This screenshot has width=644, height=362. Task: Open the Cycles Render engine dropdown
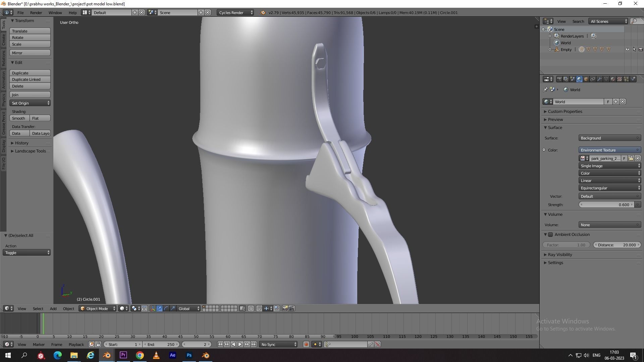point(235,12)
